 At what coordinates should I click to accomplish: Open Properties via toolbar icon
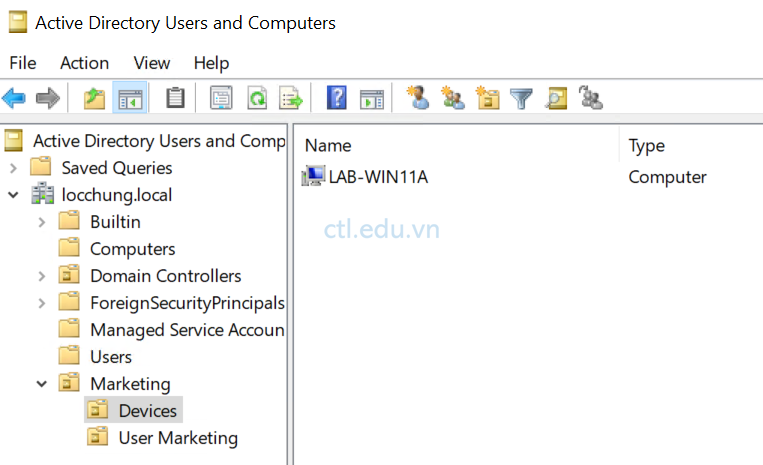point(221,98)
